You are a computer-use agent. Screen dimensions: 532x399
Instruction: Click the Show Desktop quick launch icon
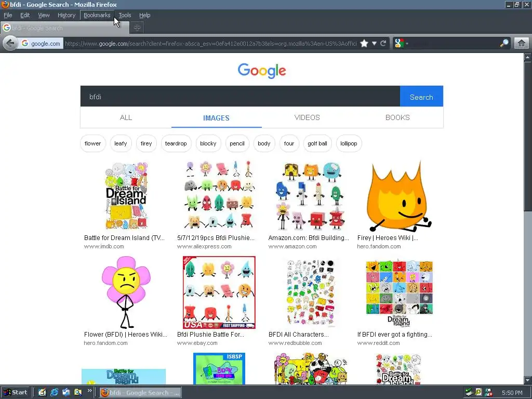(x=42, y=392)
